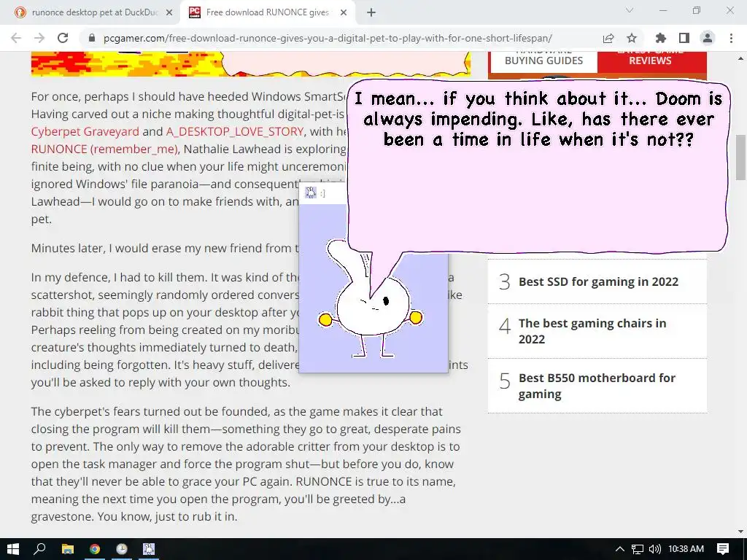Click the RUNONCE pet window title icon

[311, 192]
